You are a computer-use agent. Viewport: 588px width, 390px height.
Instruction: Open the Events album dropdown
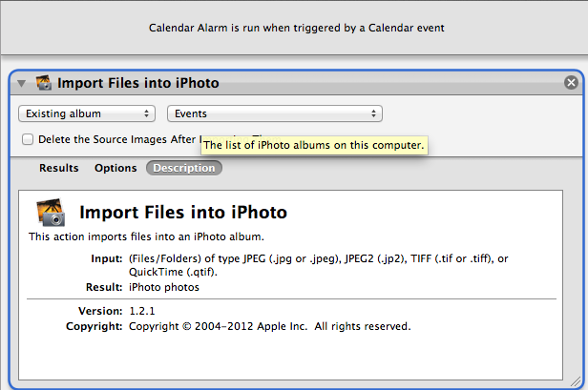[275, 113]
